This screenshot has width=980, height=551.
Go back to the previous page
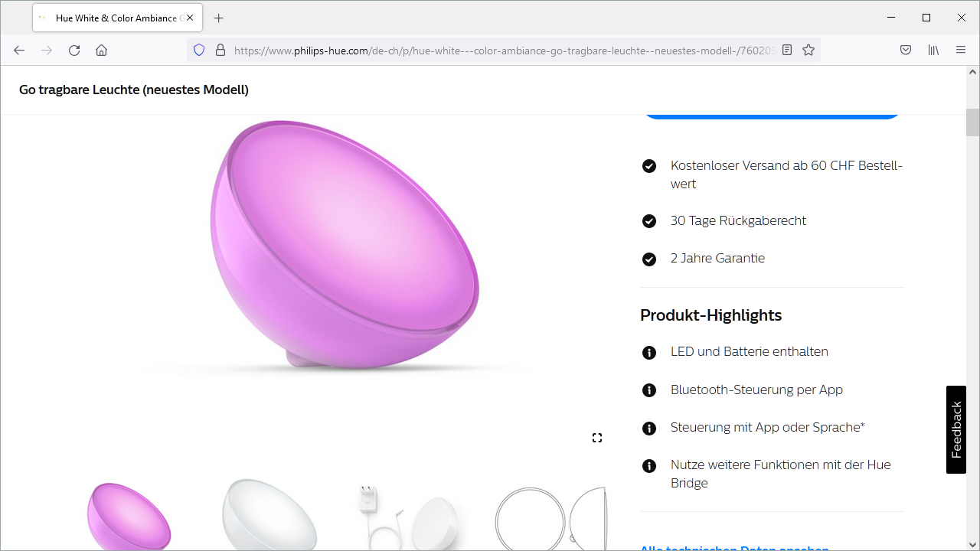pos(19,50)
